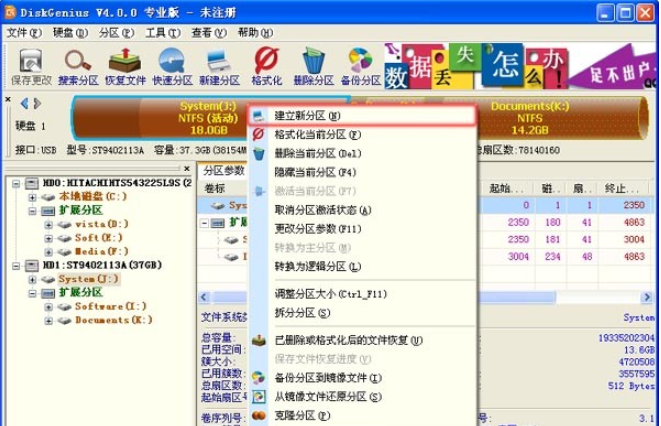Click the 起始... column header

pyautogui.click(x=508, y=188)
